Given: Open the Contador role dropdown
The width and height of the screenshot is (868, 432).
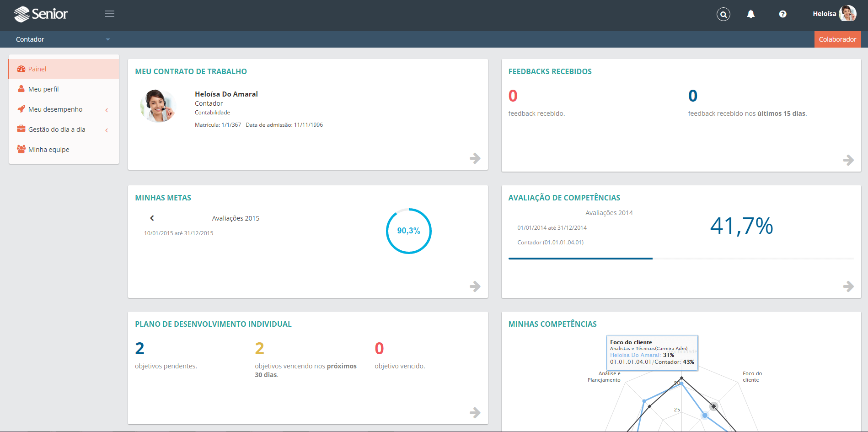Looking at the screenshot, I should tap(63, 39).
